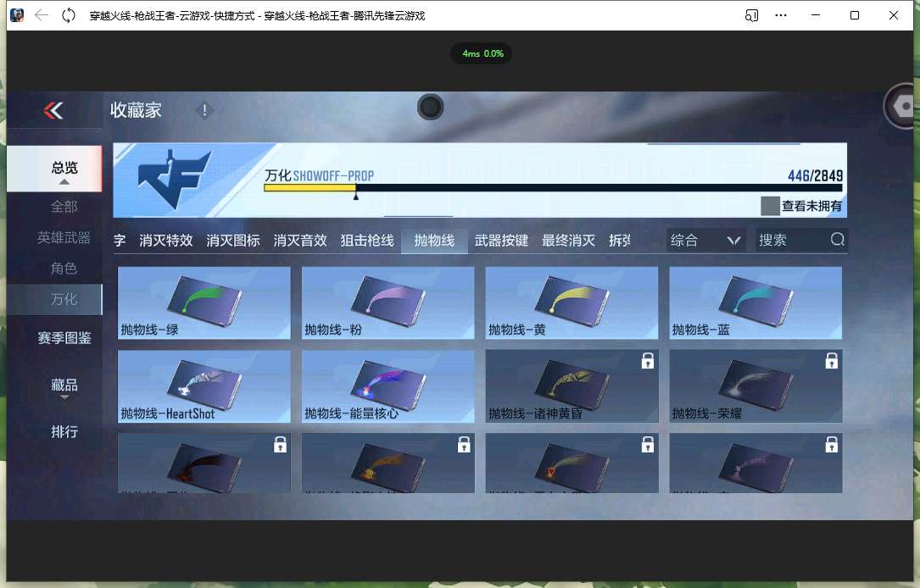Image resolution: width=920 pixels, height=588 pixels.
Task: Click the 4ms 0.0% latency indicator
Action: (x=482, y=53)
